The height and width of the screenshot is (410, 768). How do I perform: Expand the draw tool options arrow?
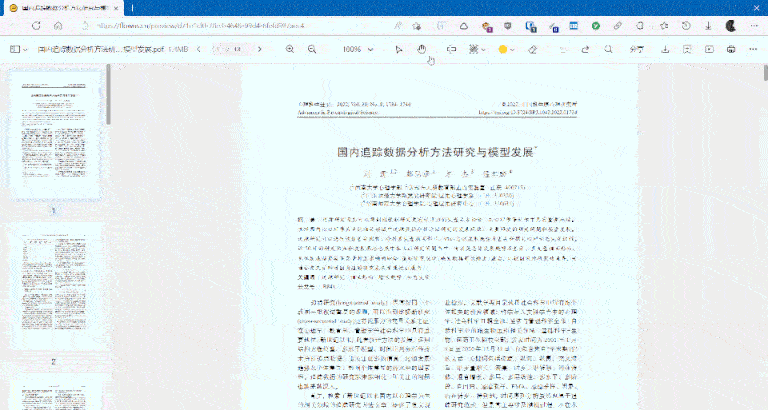pyautogui.click(x=483, y=49)
